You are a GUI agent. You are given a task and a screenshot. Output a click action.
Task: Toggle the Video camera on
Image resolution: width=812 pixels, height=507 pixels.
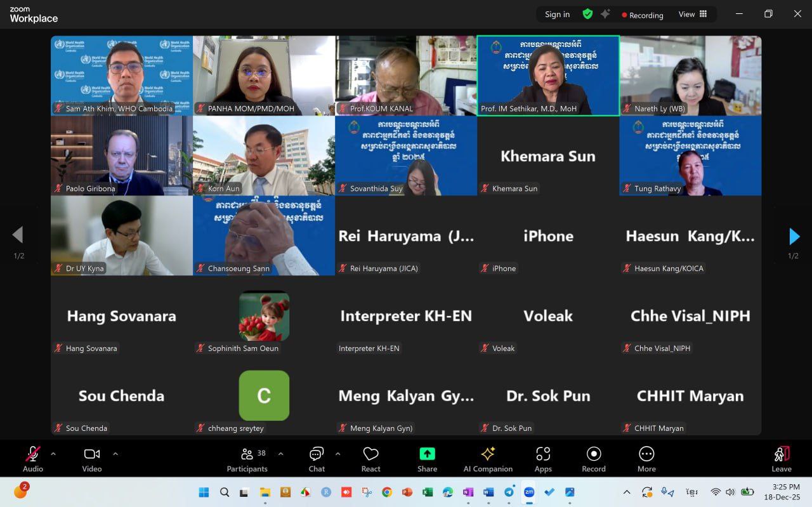pyautogui.click(x=92, y=459)
